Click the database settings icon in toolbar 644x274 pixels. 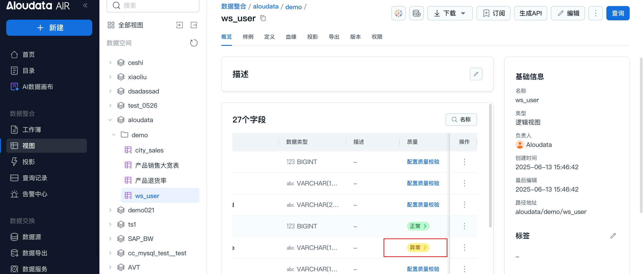(x=416, y=13)
